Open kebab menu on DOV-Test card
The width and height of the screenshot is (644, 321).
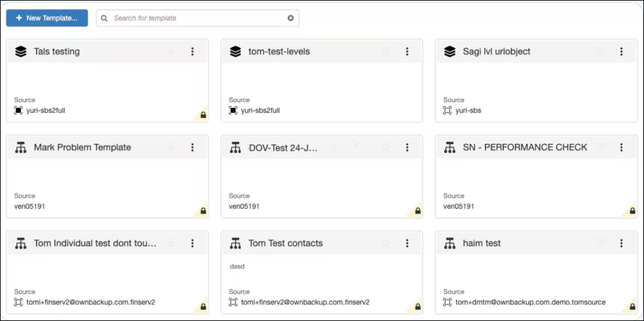407,148
